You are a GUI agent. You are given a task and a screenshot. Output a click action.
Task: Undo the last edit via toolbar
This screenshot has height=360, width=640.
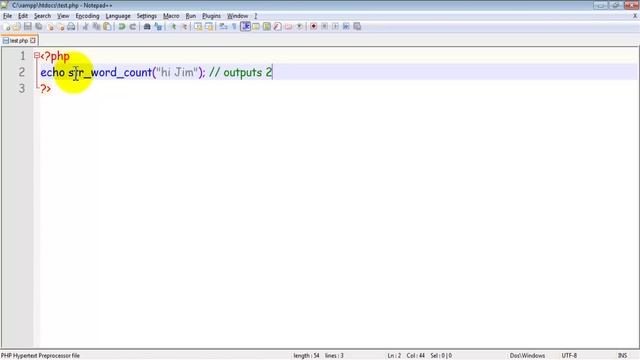(121, 27)
